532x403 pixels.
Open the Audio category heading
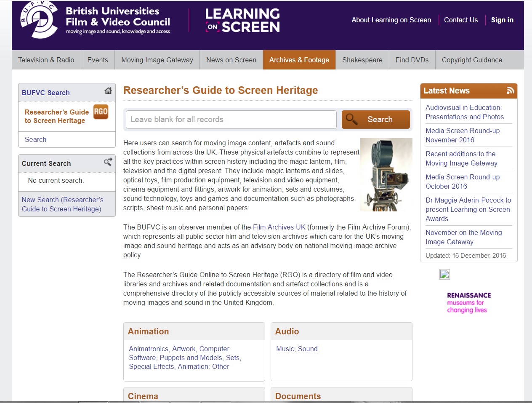click(287, 331)
